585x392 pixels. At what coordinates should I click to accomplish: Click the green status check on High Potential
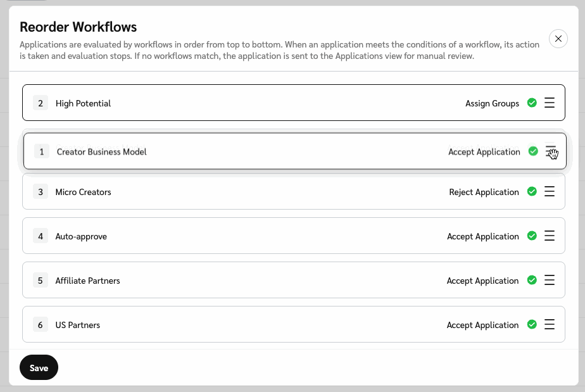(x=532, y=103)
